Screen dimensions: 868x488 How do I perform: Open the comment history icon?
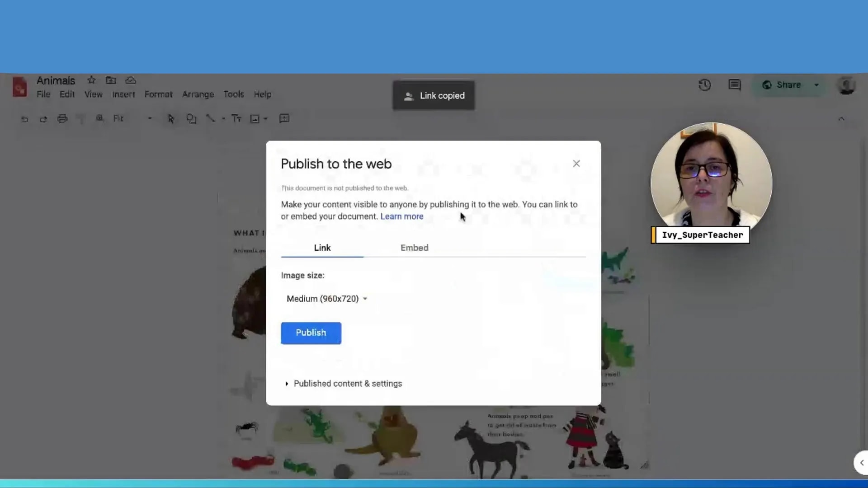[735, 85]
